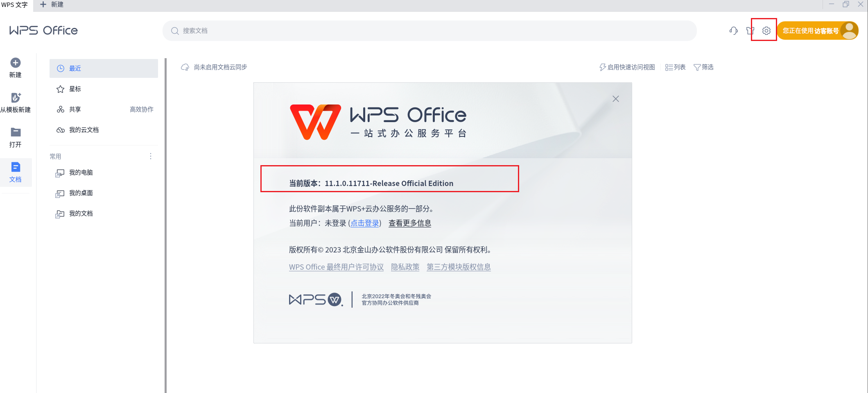This screenshot has height=393, width=868.
Task: Open the 共享 shared documents
Action: coord(75,109)
